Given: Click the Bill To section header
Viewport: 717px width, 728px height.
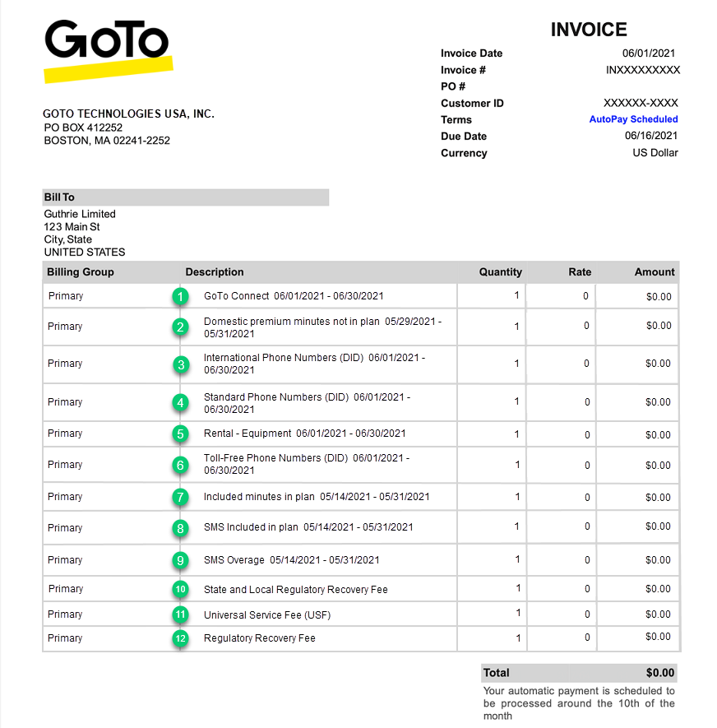Looking at the screenshot, I should coord(59,197).
